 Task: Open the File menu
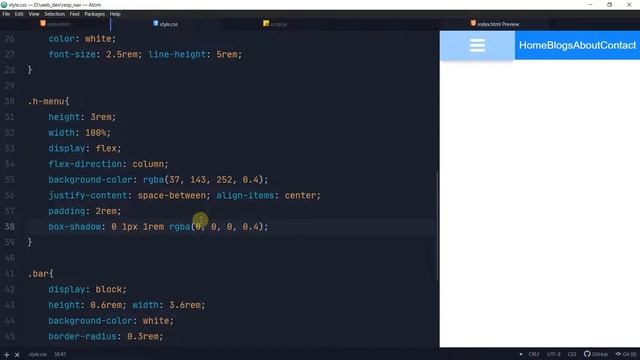(6, 14)
